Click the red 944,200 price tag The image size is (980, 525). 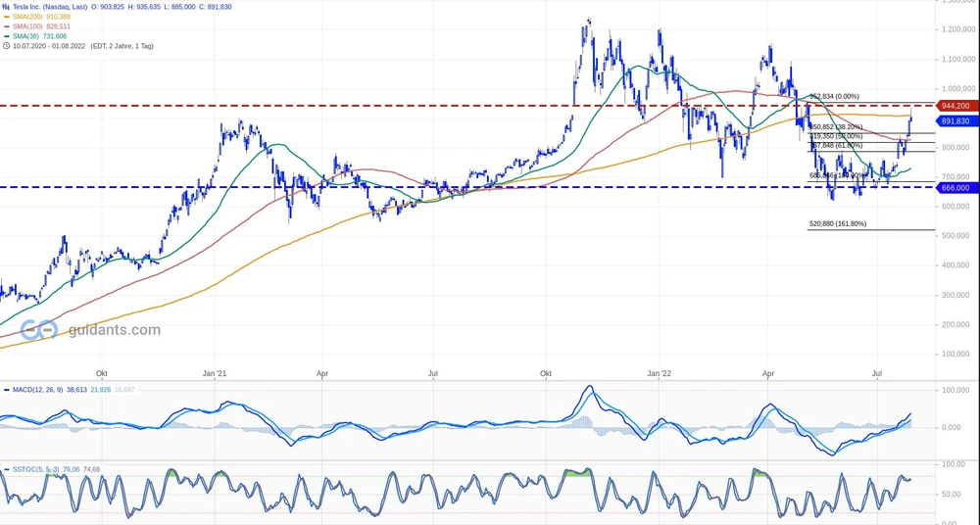[955, 105]
